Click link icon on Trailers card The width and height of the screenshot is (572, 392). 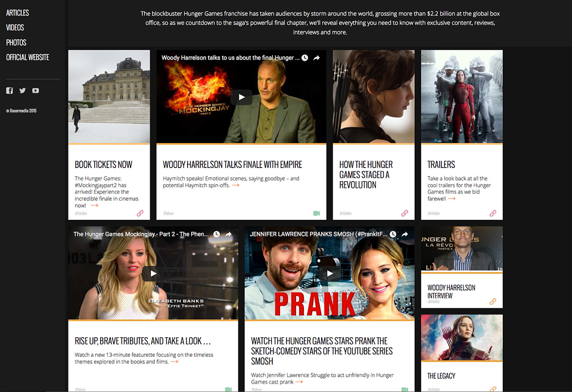point(493,213)
